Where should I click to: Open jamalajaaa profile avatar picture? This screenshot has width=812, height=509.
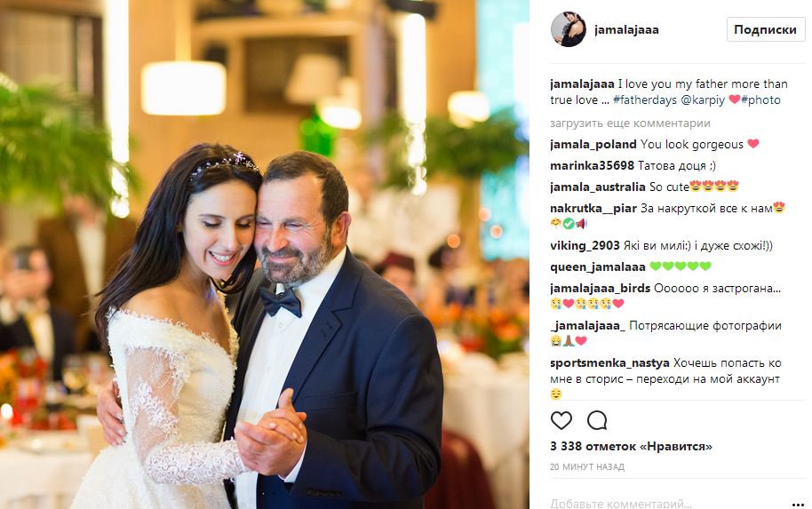click(568, 29)
